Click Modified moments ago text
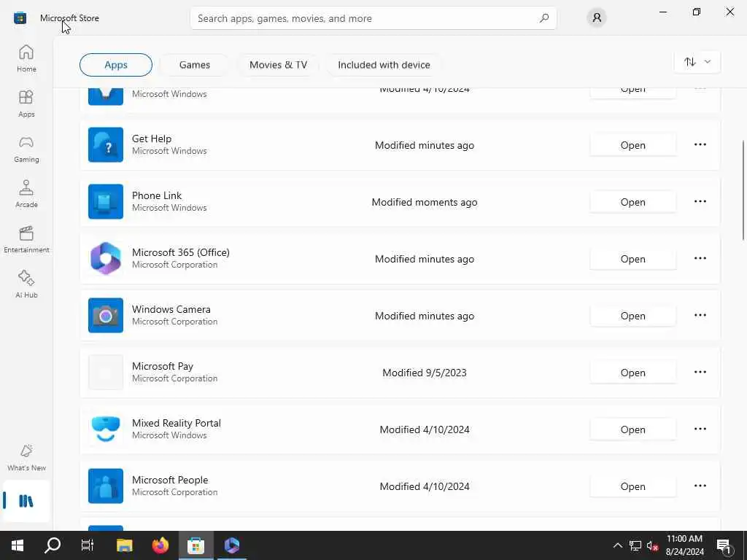The height and width of the screenshot is (560, 747). pyautogui.click(x=425, y=202)
